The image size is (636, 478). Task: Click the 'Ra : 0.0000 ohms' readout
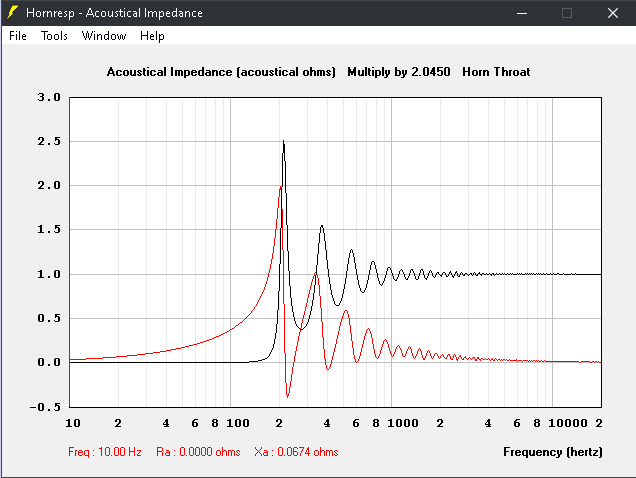click(x=198, y=452)
